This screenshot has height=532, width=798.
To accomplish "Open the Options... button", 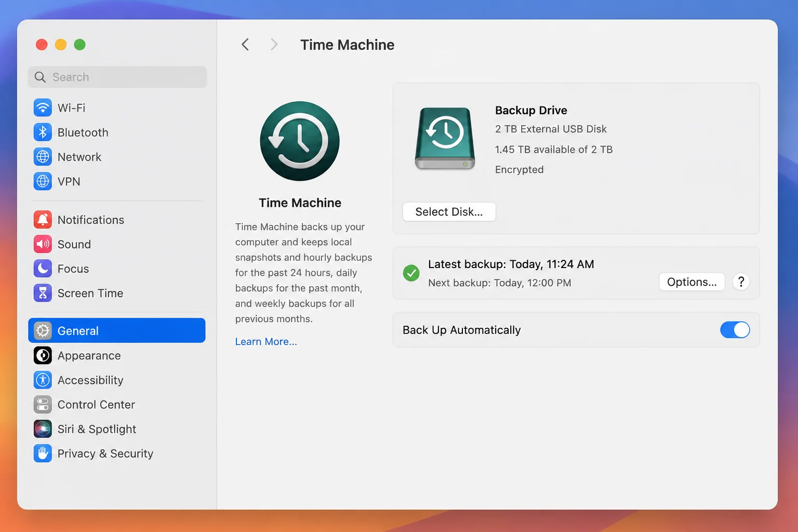I will click(x=691, y=282).
